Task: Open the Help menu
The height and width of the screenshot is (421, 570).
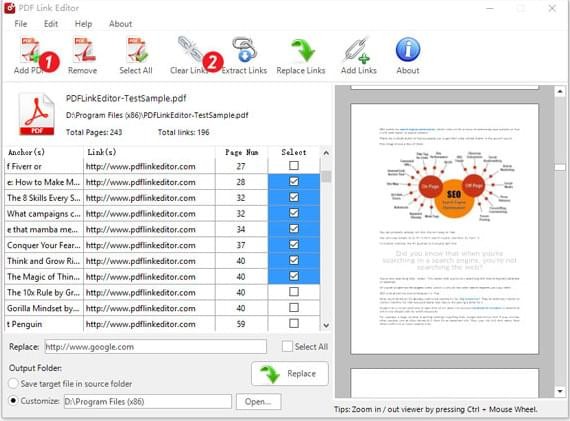Action: coord(83,24)
